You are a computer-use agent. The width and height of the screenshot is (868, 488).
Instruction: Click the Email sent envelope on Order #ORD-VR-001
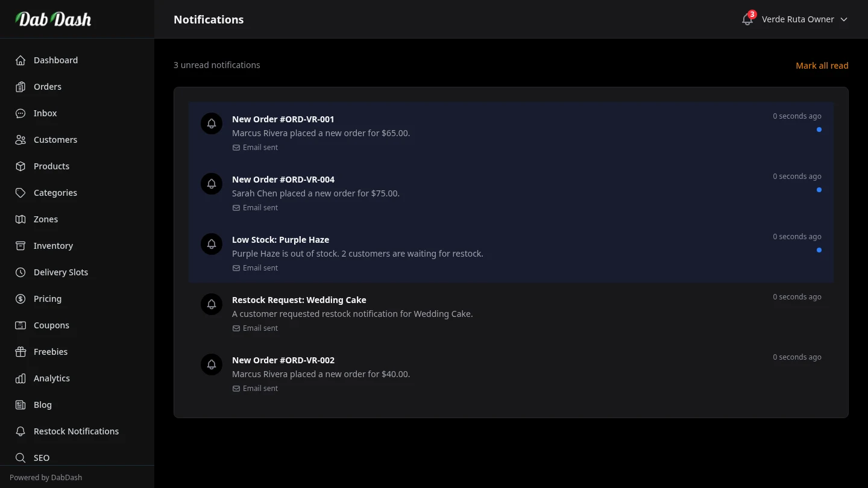click(236, 147)
